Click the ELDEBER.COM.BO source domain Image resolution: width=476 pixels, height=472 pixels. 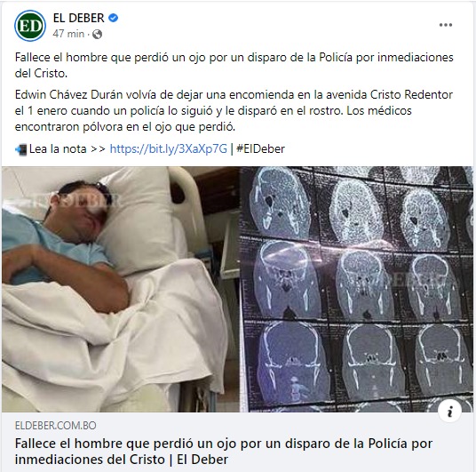click(56, 425)
